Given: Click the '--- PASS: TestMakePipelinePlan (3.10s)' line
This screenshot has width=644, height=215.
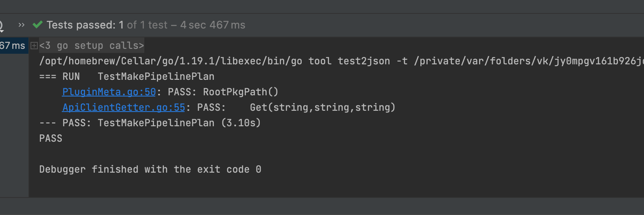Looking at the screenshot, I should (x=150, y=123).
